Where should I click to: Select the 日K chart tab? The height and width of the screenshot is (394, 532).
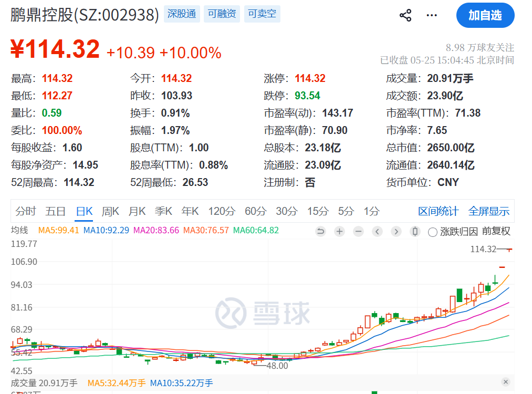(x=84, y=211)
